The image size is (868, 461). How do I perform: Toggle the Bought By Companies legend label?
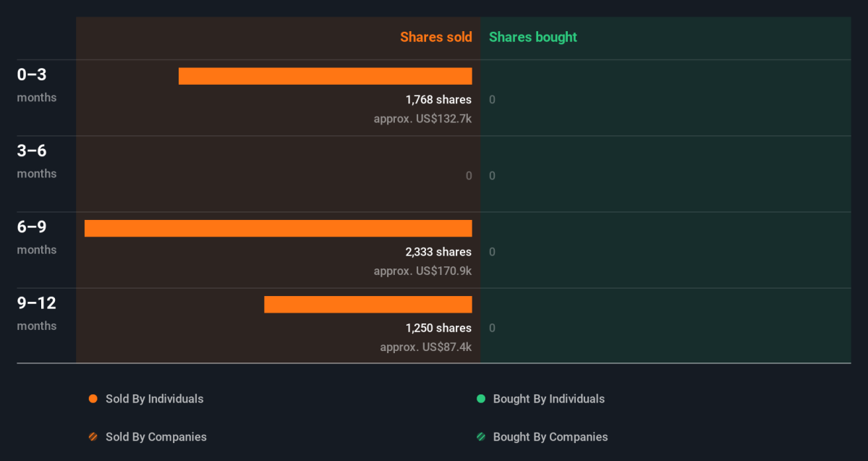click(550, 437)
